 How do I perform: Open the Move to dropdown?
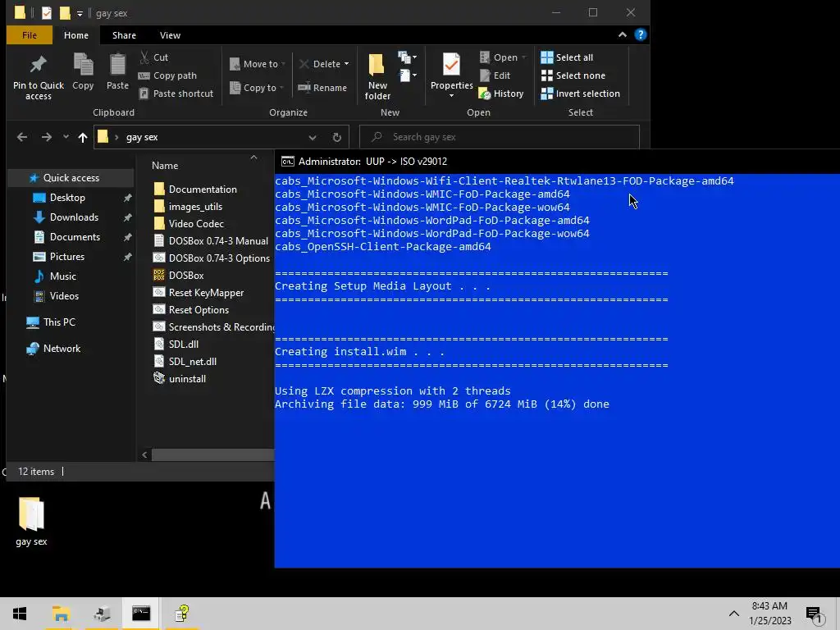(258, 64)
